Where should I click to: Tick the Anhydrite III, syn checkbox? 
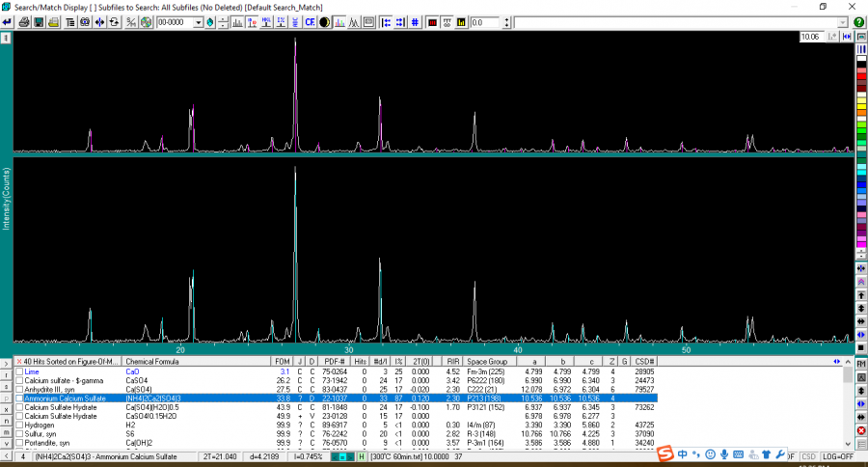click(x=19, y=389)
